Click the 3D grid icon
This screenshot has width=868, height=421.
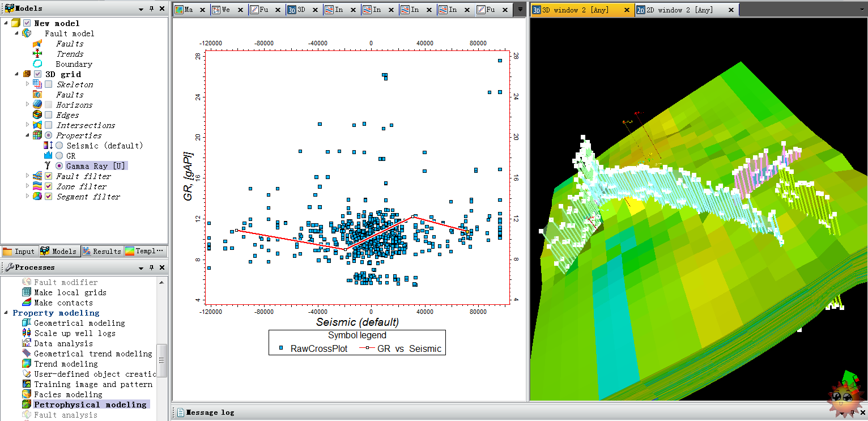click(x=26, y=74)
